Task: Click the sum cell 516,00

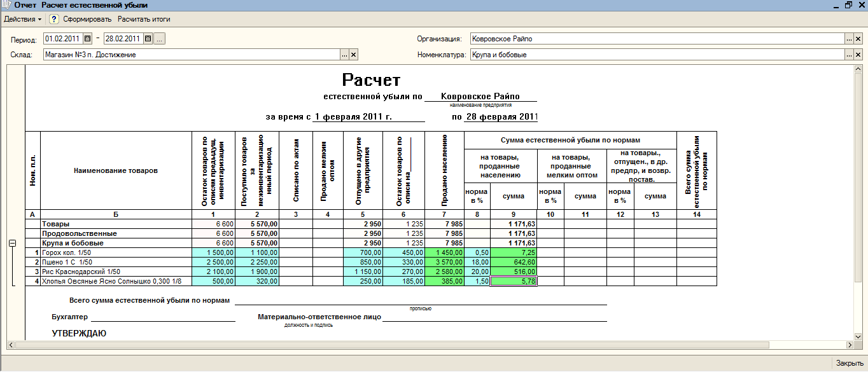Action: pyautogui.click(x=514, y=272)
